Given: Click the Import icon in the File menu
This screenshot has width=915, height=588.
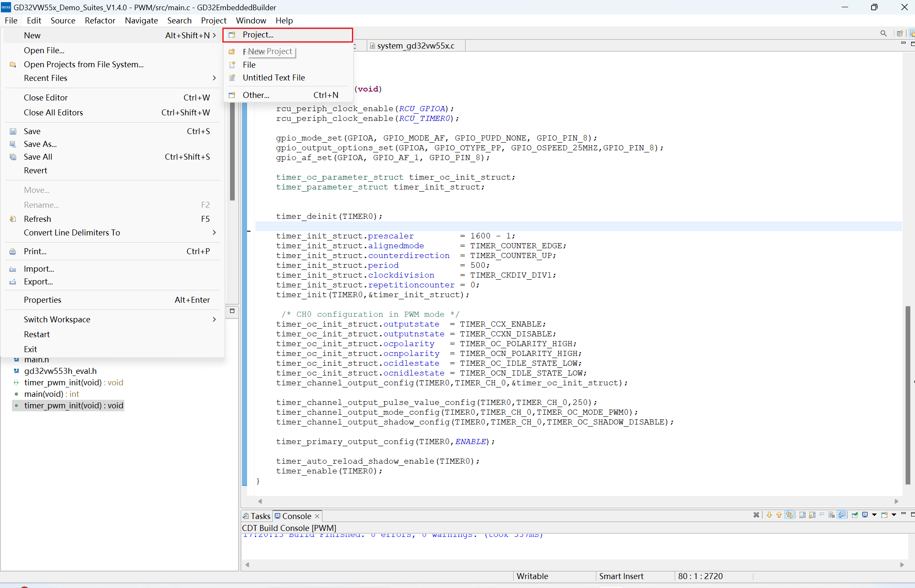Looking at the screenshot, I should tap(13, 269).
